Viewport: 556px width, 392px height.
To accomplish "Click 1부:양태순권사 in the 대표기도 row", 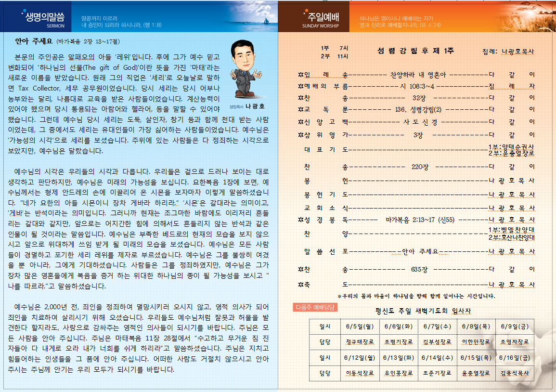I will point(511,147).
